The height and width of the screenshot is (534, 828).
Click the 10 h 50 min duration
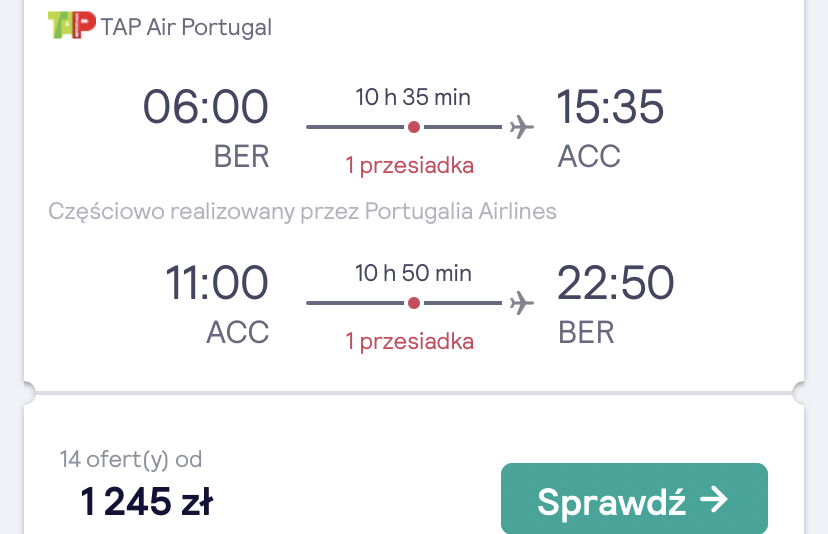coord(413,273)
